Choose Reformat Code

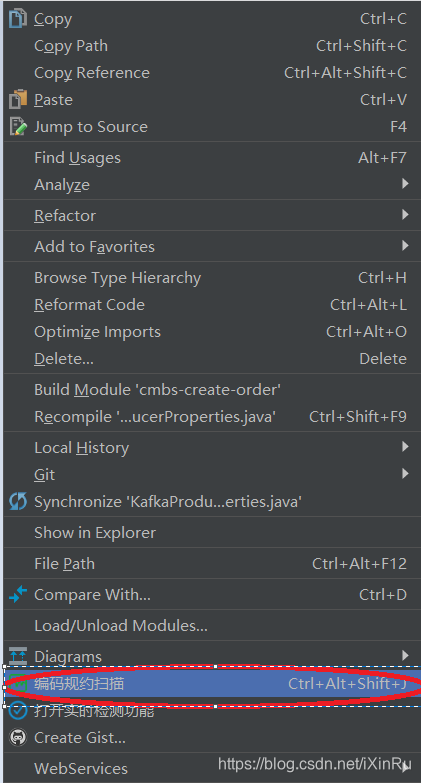click(212, 305)
